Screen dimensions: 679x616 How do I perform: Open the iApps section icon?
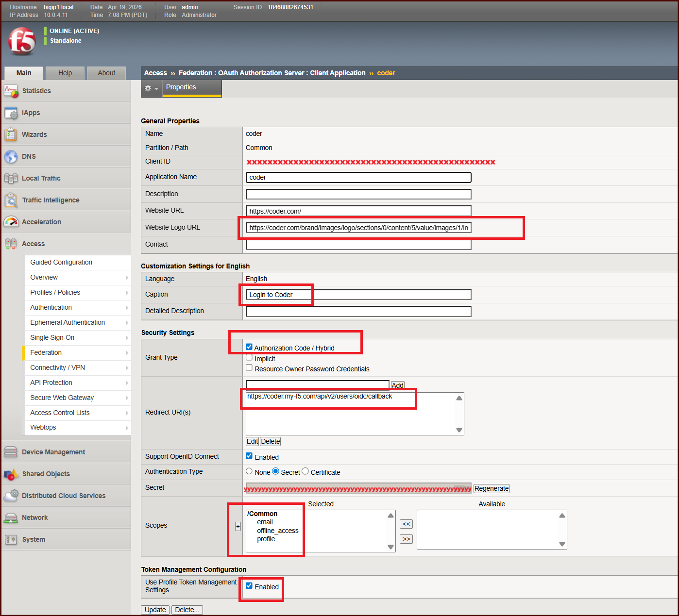(x=11, y=113)
